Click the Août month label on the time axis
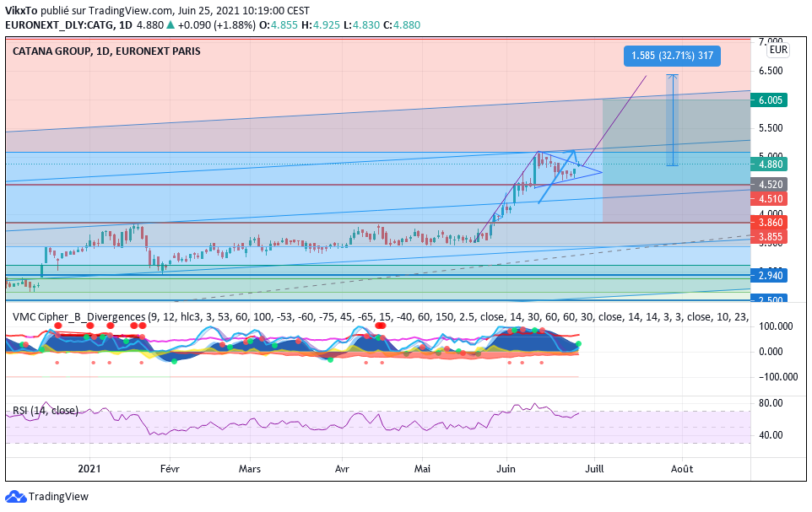The image size is (812, 512). click(x=682, y=468)
